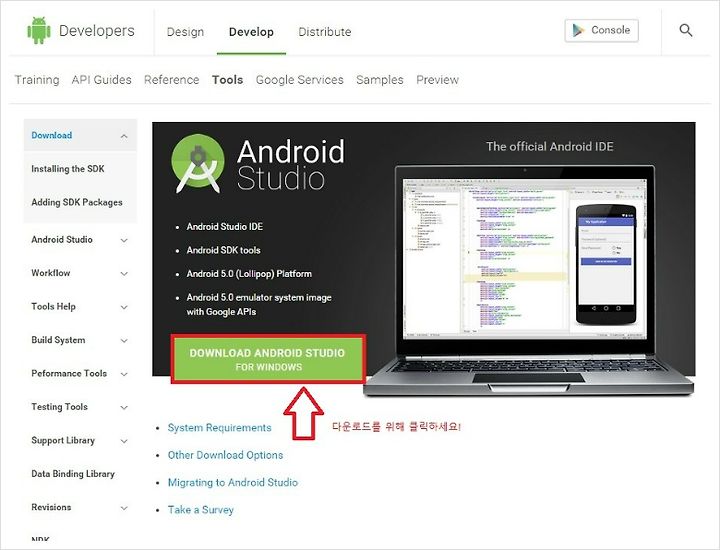The height and width of the screenshot is (550, 720).
Task: Open Samples section
Action: tap(380, 80)
